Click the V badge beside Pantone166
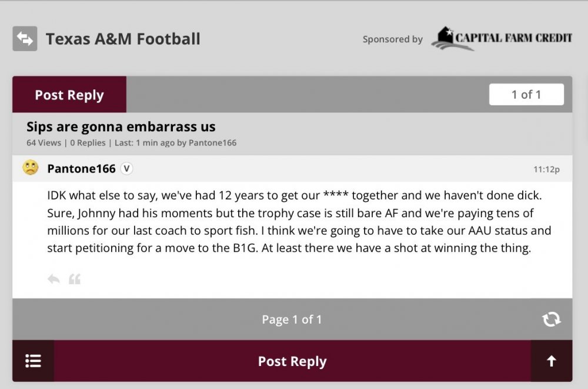This screenshot has height=389, width=588. tap(126, 169)
